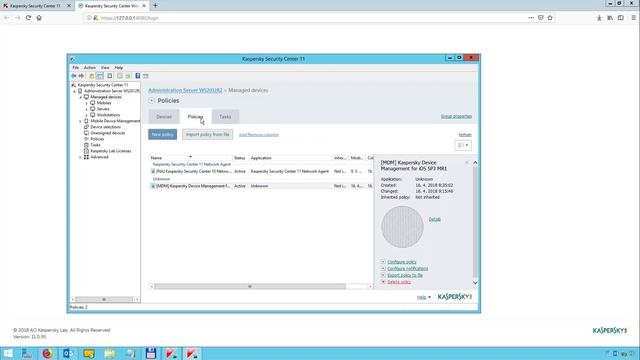This screenshot has height=360, width=640.
Task: Click the Kaspersky Lab Licenses icon
Action: pyautogui.click(x=86, y=151)
